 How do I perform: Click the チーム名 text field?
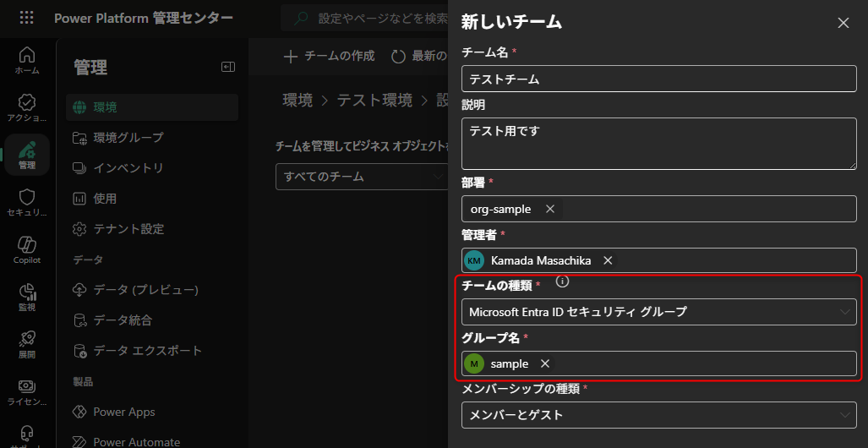tap(659, 79)
